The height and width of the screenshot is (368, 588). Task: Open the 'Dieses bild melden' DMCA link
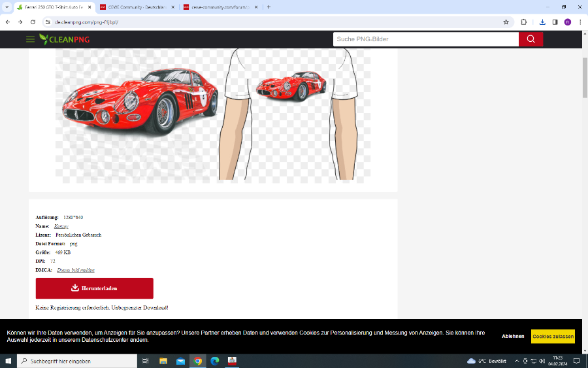pos(76,270)
